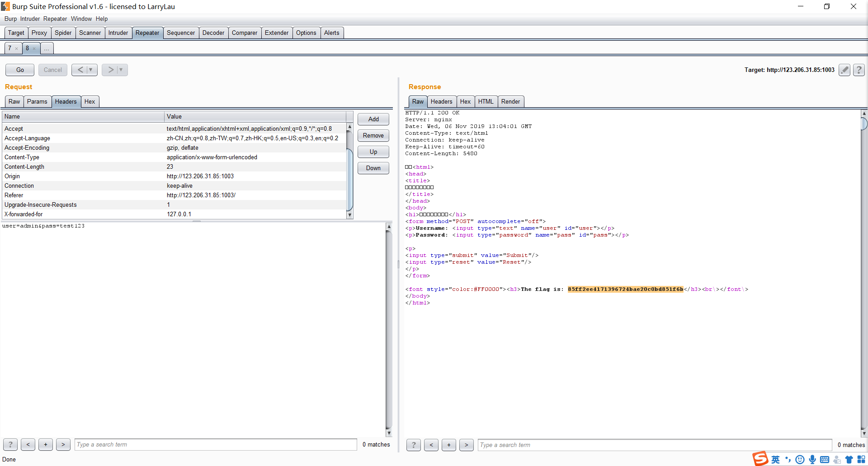This screenshot has width=868, height=466.
Task: Jump to next match in request search
Action: pyautogui.click(x=63, y=445)
